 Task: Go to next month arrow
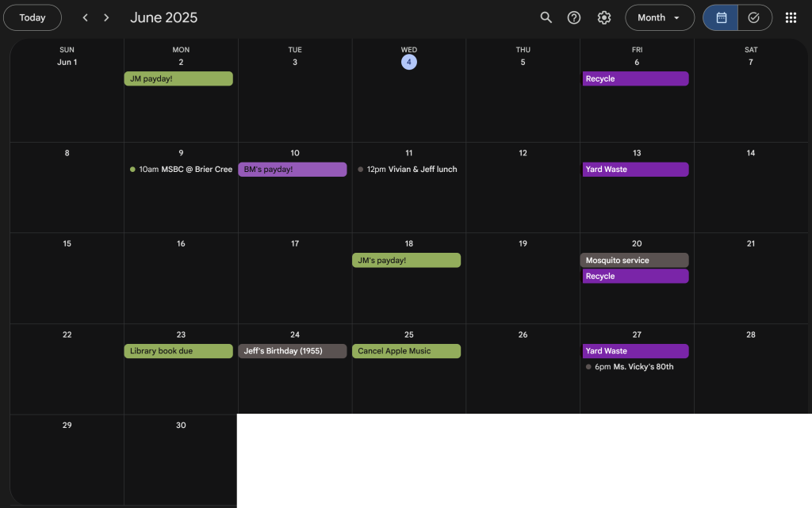tap(106, 17)
